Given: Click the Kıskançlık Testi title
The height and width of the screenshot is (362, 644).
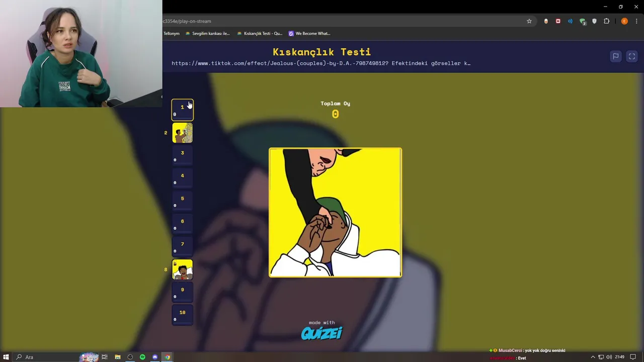Looking at the screenshot, I should tap(321, 52).
